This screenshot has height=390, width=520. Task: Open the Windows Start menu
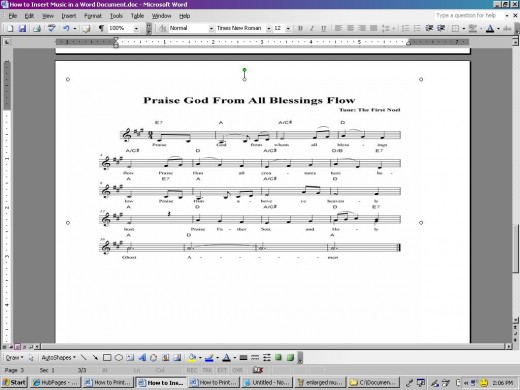pos(14,382)
